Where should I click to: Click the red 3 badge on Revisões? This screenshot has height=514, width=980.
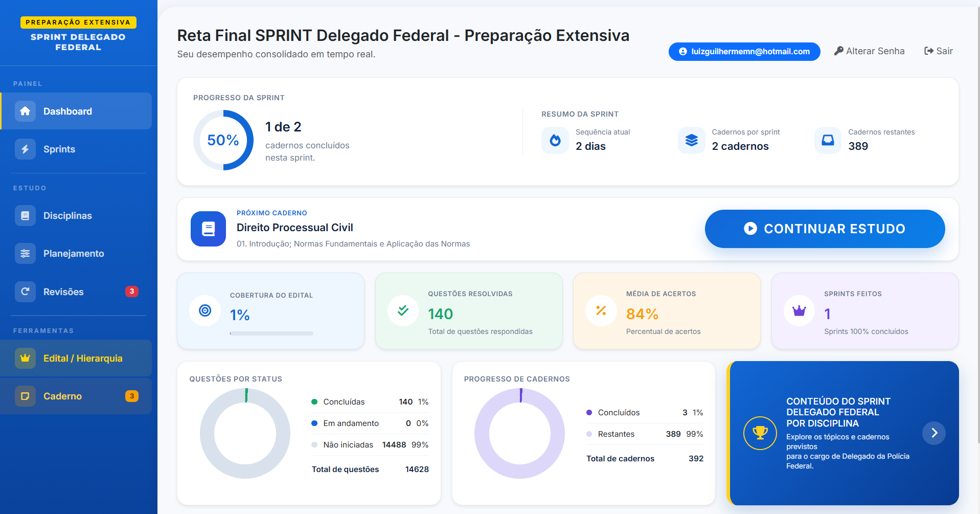(x=132, y=292)
